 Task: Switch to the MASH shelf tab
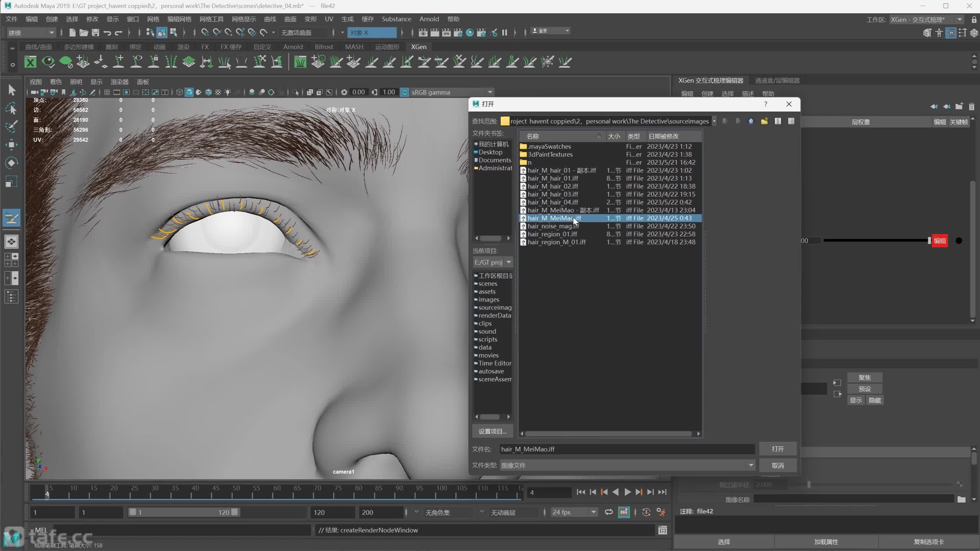tap(354, 47)
